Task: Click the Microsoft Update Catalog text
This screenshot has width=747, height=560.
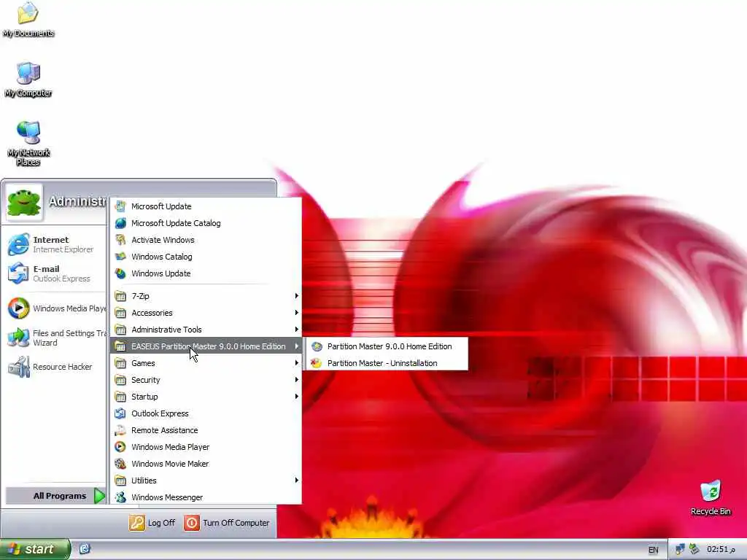Action: click(x=176, y=223)
